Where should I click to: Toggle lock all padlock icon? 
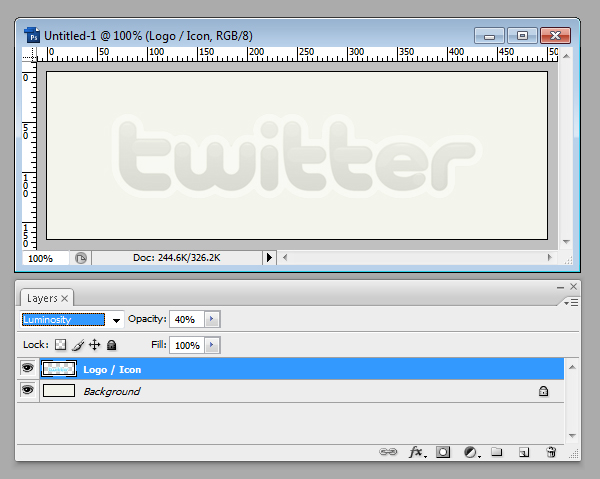point(111,345)
